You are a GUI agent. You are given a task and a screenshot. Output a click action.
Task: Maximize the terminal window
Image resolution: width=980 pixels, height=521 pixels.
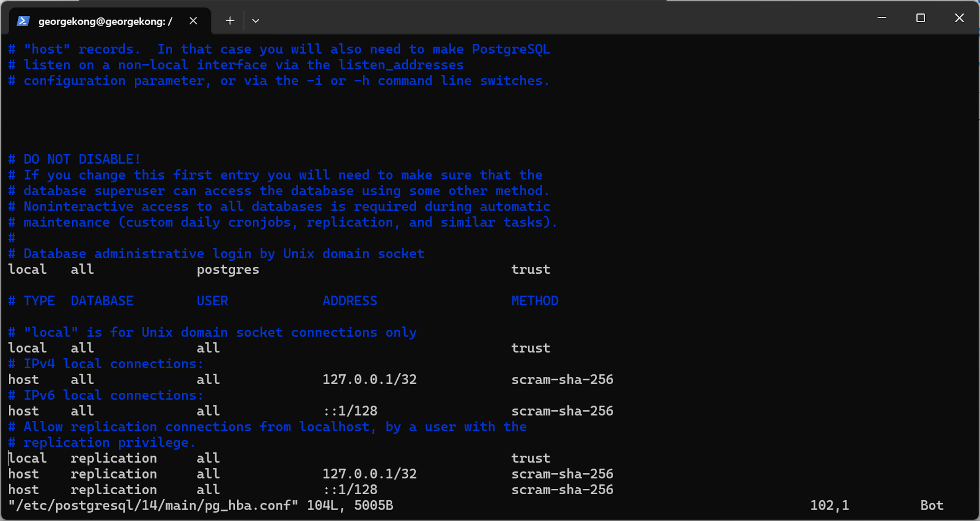[920, 18]
